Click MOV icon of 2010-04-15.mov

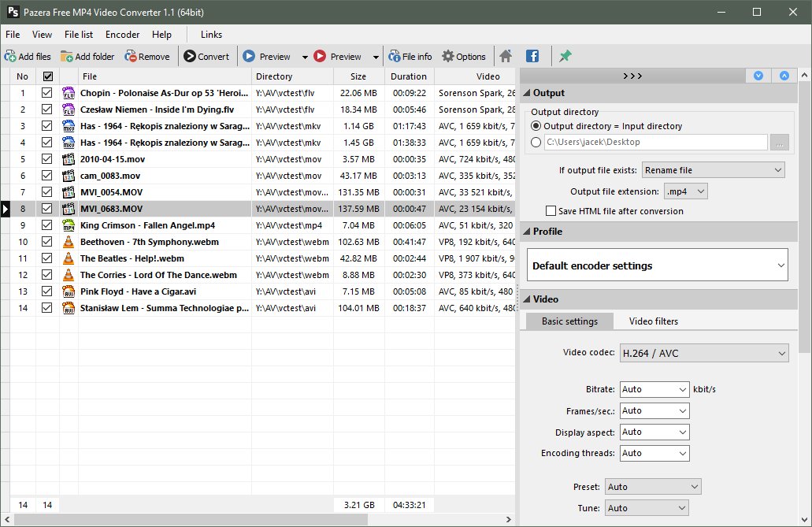(69, 159)
